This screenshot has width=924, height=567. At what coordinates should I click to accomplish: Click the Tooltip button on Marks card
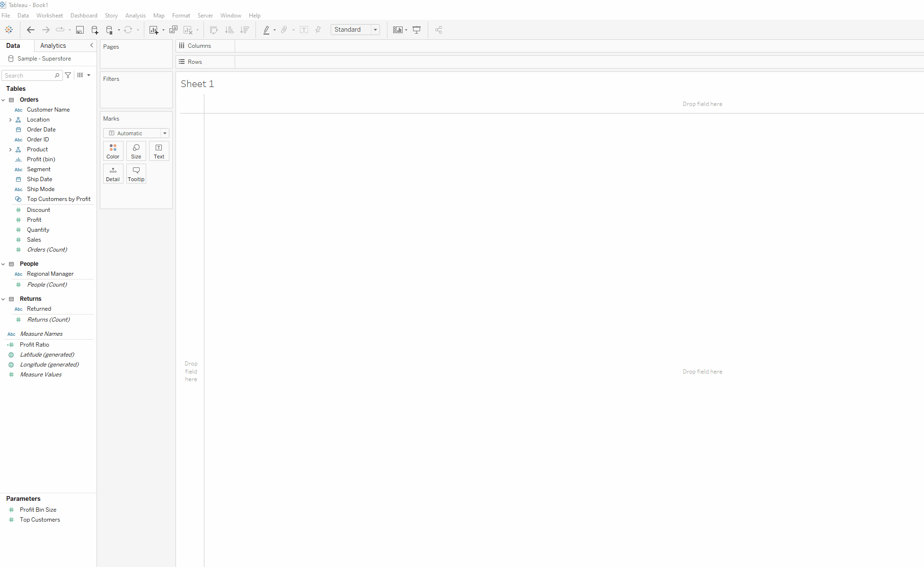[x=136, y=174]
